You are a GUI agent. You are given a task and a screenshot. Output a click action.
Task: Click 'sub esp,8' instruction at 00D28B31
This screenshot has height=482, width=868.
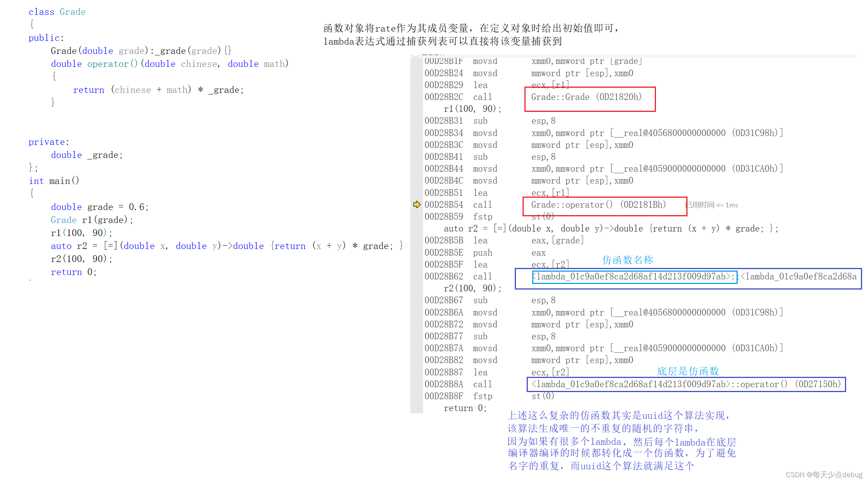[x=490, y=121]
